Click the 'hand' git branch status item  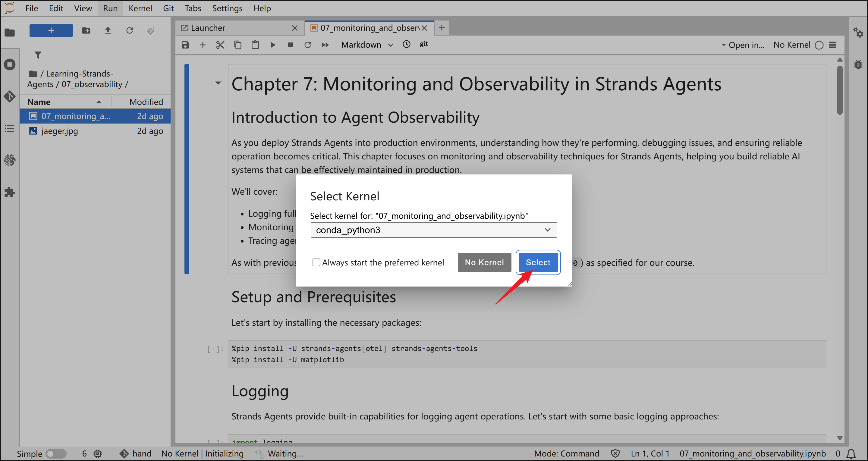click(135, 453)
